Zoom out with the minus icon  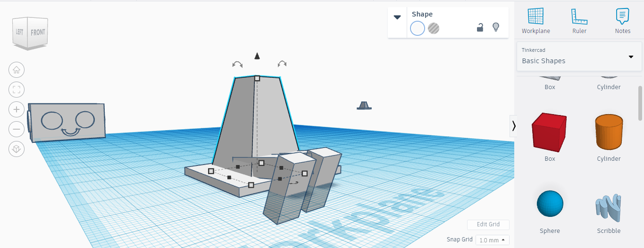click(17, 129)
